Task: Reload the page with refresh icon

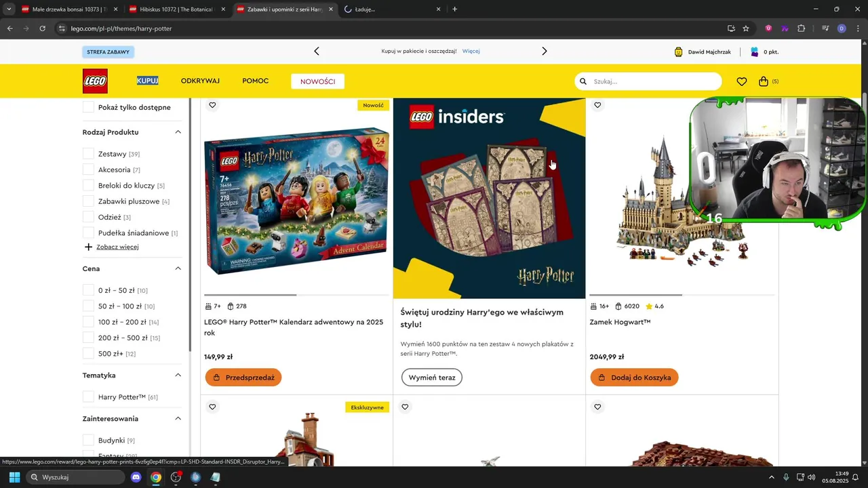Action: tap(42, 28)
